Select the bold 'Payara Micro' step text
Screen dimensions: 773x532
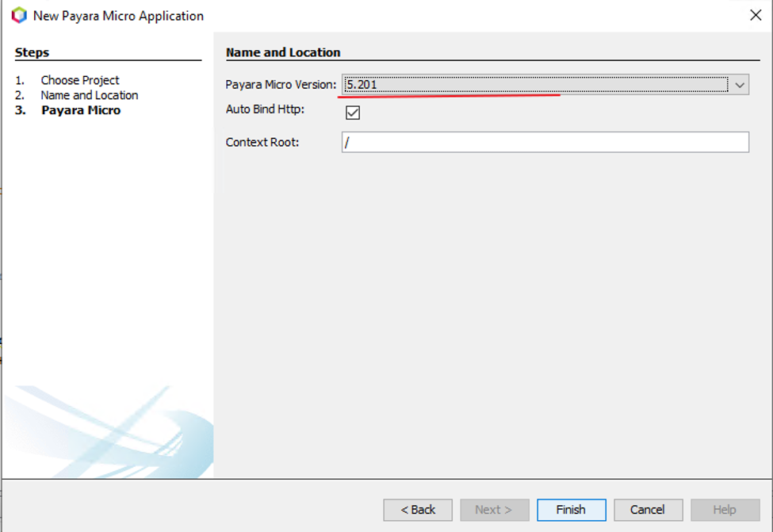click(81, 110)
